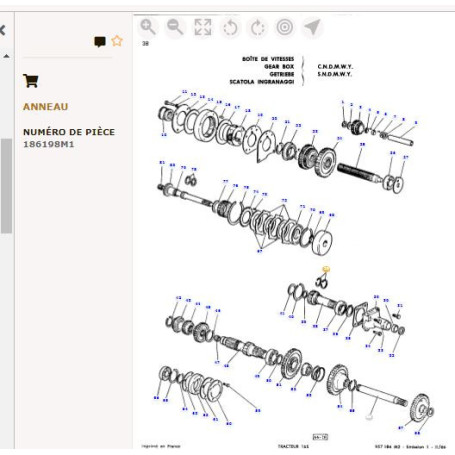Click the part number 186198M1
This screenshot has width=455, height=455.
click(49, 144)
